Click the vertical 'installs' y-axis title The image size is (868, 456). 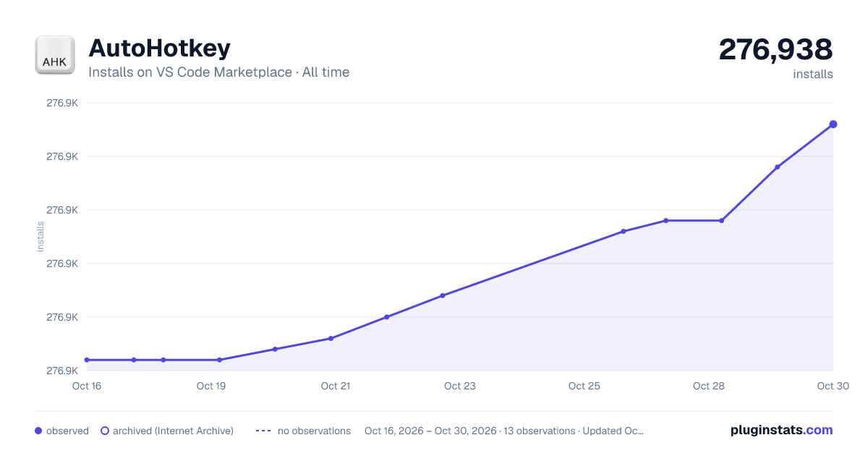41,237
